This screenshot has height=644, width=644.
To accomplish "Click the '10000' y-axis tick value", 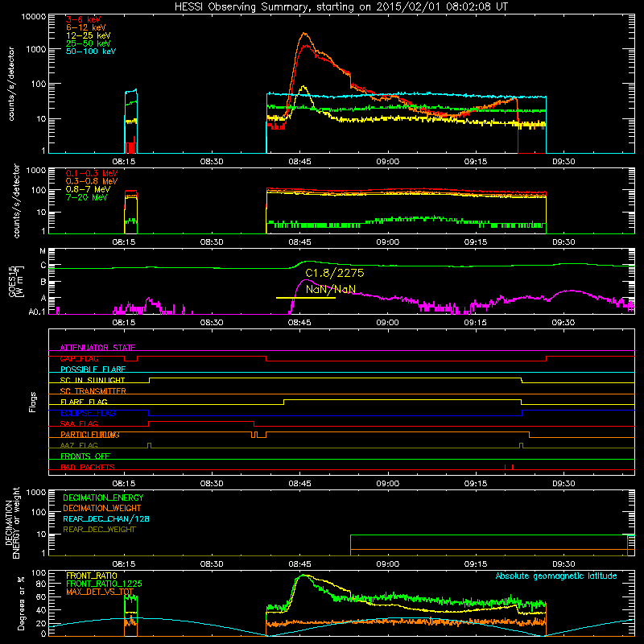I will (x=34, y=17).
